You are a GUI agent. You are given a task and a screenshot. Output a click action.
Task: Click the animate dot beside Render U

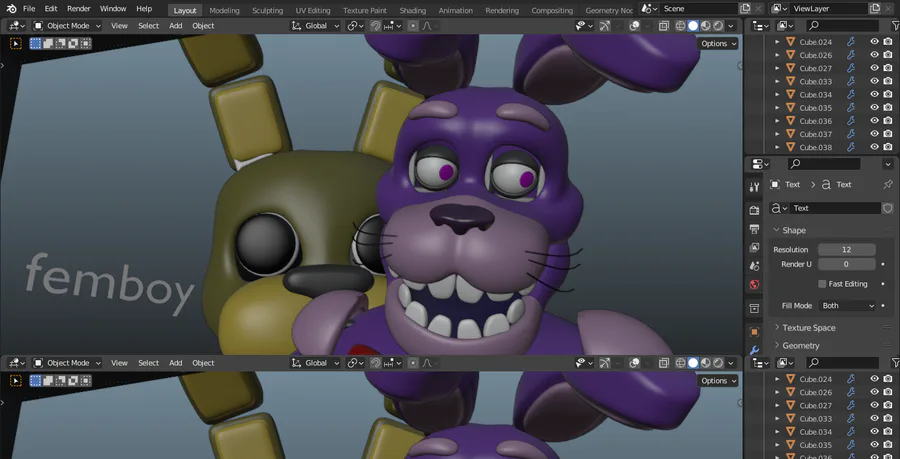point(883,264)
